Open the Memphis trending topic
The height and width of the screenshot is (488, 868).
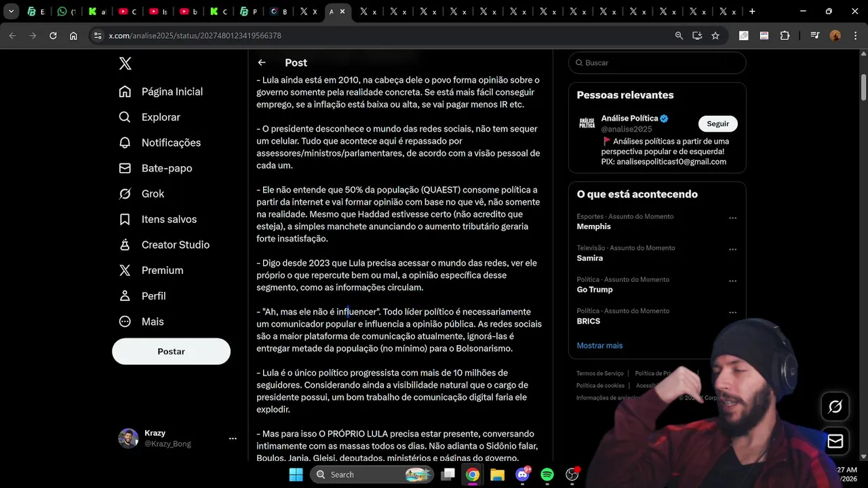(594, 226)
